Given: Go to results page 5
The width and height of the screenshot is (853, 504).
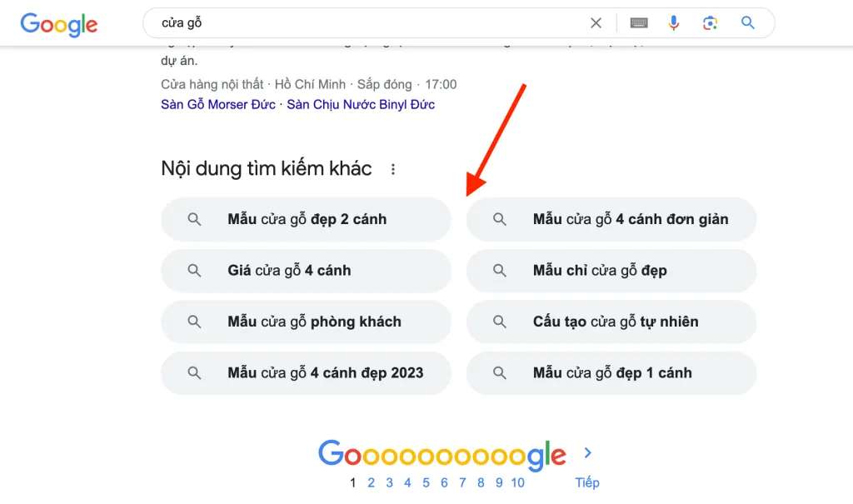Looking at the screenshot, I should 426,483.
